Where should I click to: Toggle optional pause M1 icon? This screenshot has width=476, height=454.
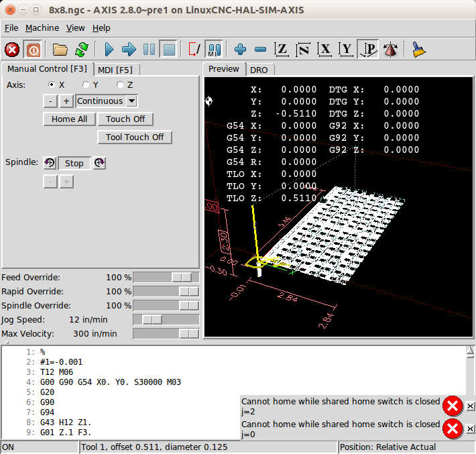coord(215,50)
